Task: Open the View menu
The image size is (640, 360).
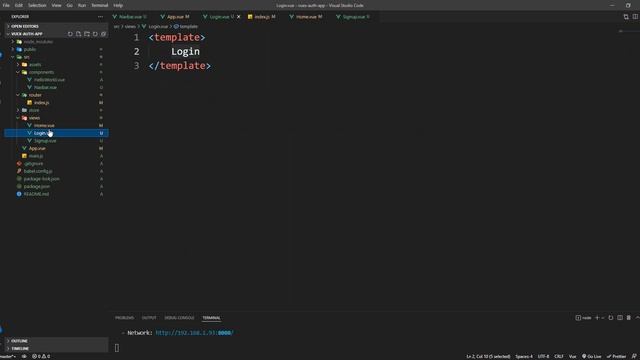Action: (56, 5)
